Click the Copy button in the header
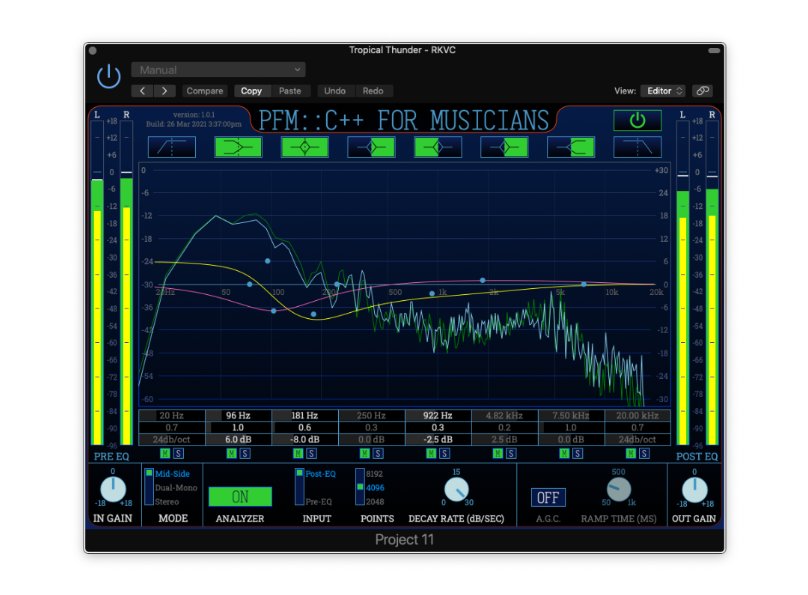This screenshot has height=595, width=808. (250, 90)
